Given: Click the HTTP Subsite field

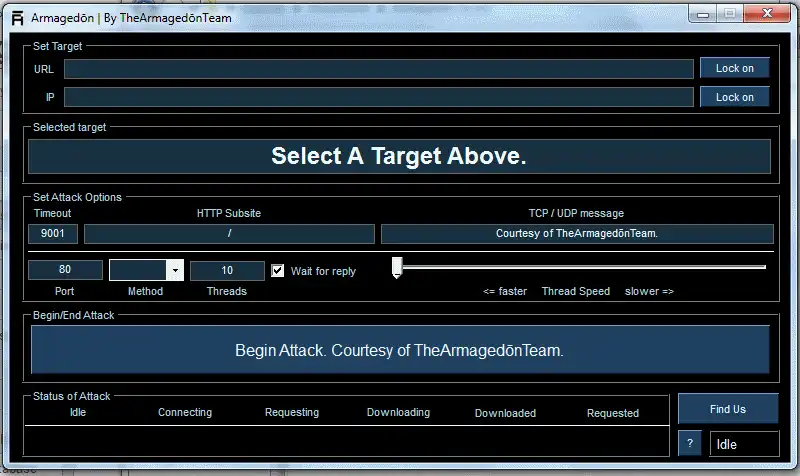Looking at the screenshot, I should point(229,234).
